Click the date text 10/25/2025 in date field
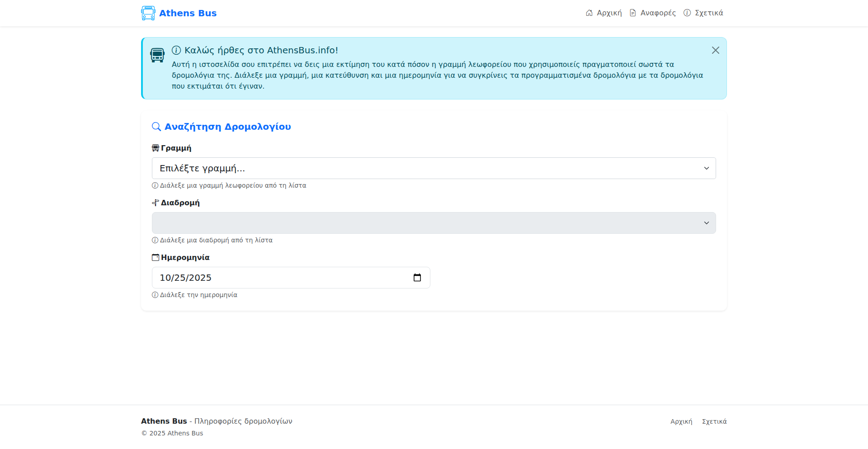Screen dimensions: 868x449 [x=185, y=278]
